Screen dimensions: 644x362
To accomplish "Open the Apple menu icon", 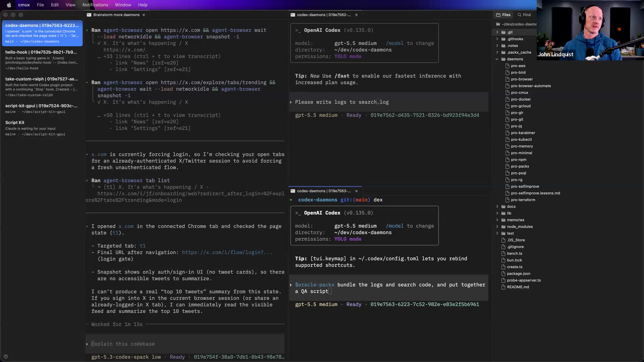I will [x=9, y=5].
